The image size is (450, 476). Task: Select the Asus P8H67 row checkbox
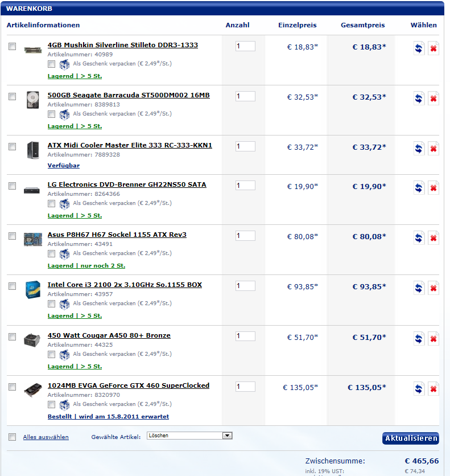click(x=12, y=236)
